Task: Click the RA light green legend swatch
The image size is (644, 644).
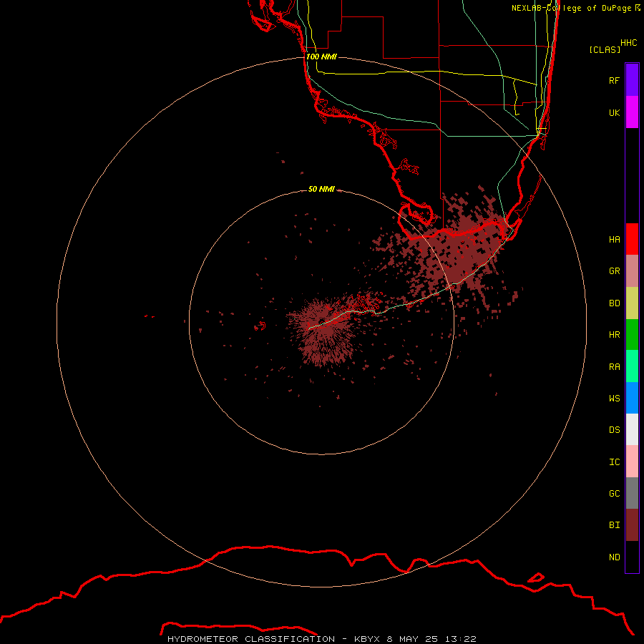Action: [x=632, y=366]
